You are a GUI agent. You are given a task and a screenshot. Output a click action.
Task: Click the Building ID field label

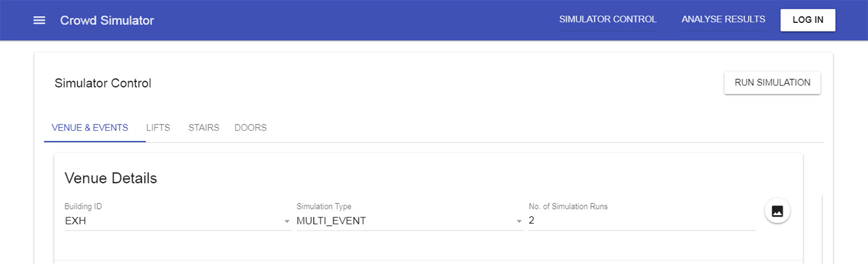82,206
